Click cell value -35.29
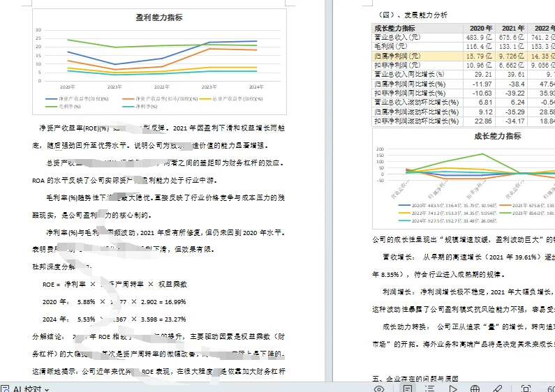 pos(511,112)
